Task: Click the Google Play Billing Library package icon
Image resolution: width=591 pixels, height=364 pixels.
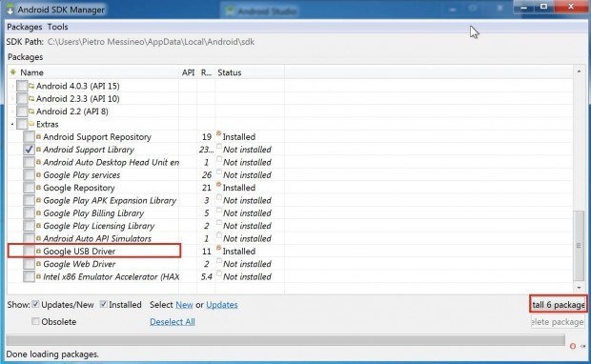Action: click(x=38, y=213)
